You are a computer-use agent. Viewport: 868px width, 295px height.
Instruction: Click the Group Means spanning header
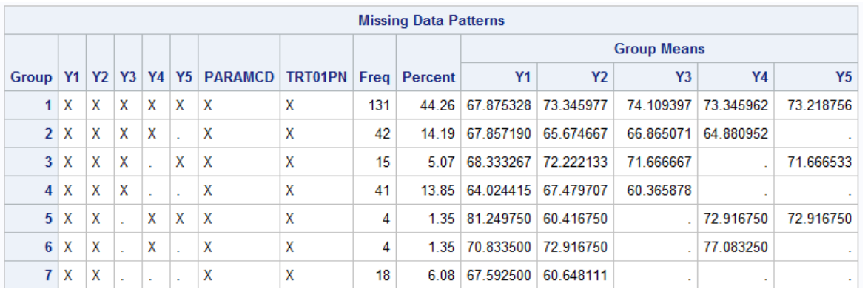click(x=659, y=49)
